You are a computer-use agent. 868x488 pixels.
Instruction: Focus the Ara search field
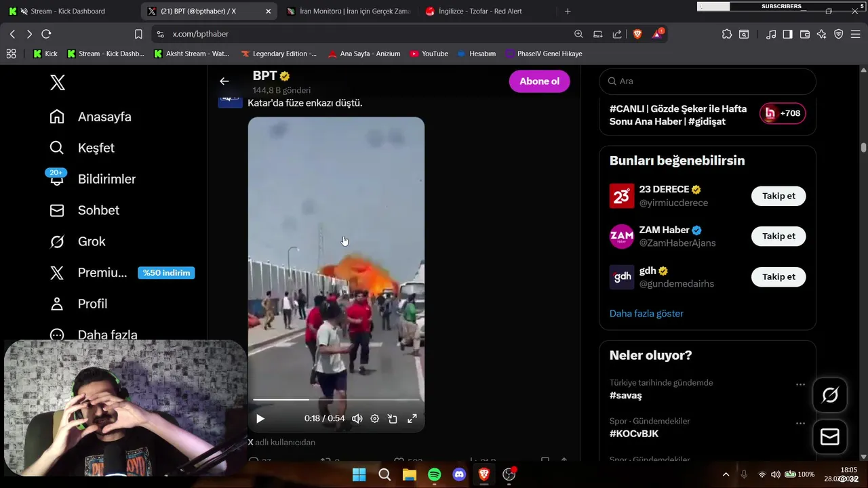(707, 81)
